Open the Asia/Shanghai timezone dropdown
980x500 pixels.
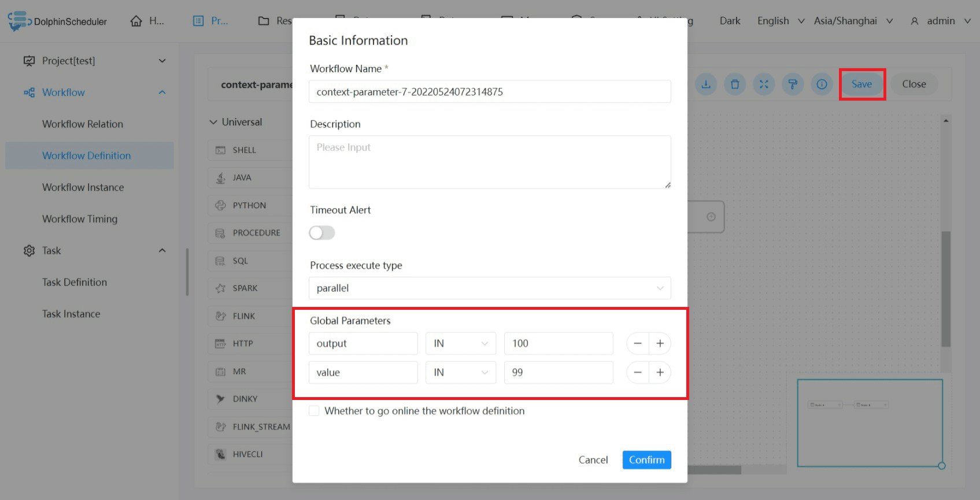click(853, 21)
